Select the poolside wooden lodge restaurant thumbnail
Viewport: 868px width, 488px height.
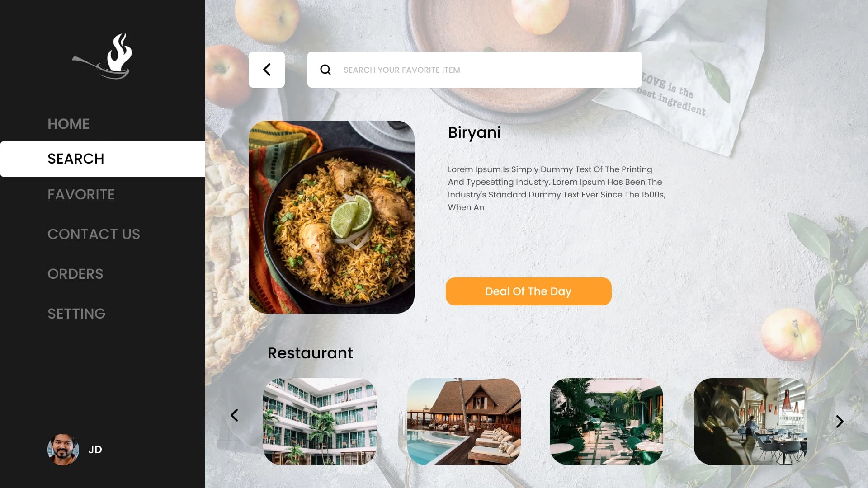tap(464, 422)
